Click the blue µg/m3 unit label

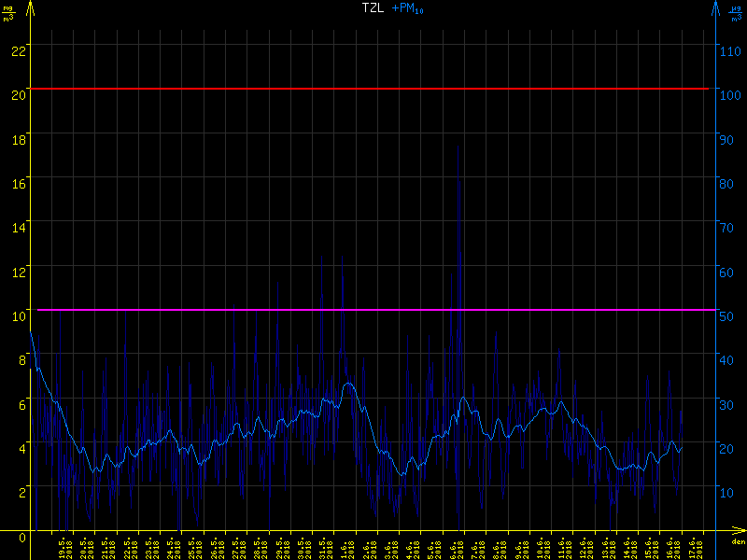point(736,11)
